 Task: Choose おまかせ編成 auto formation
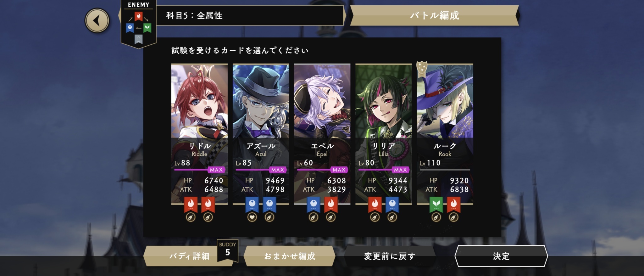click(x=290, y=256)
